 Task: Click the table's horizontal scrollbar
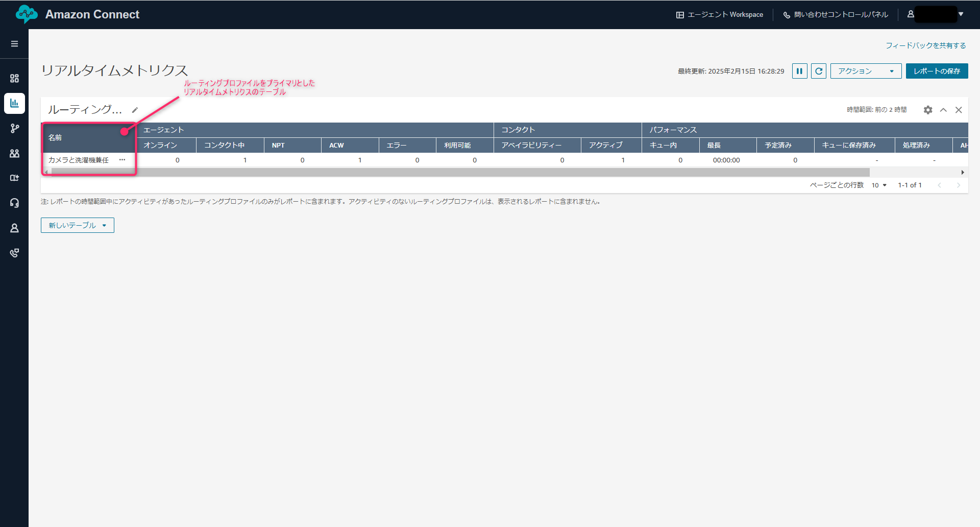pyautogui.click(x=459, y=173)
